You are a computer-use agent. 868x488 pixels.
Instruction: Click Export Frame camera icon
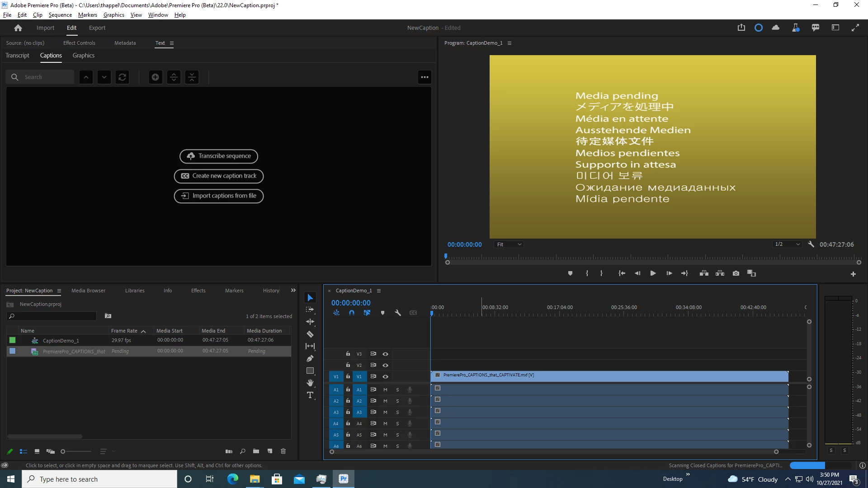point(736,273)
